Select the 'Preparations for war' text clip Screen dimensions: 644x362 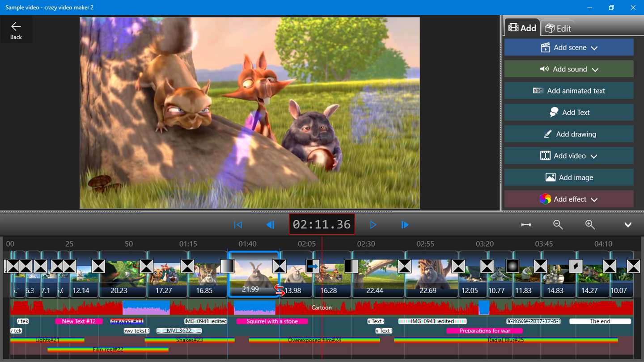pyautogui.click(x=484, y=331)
